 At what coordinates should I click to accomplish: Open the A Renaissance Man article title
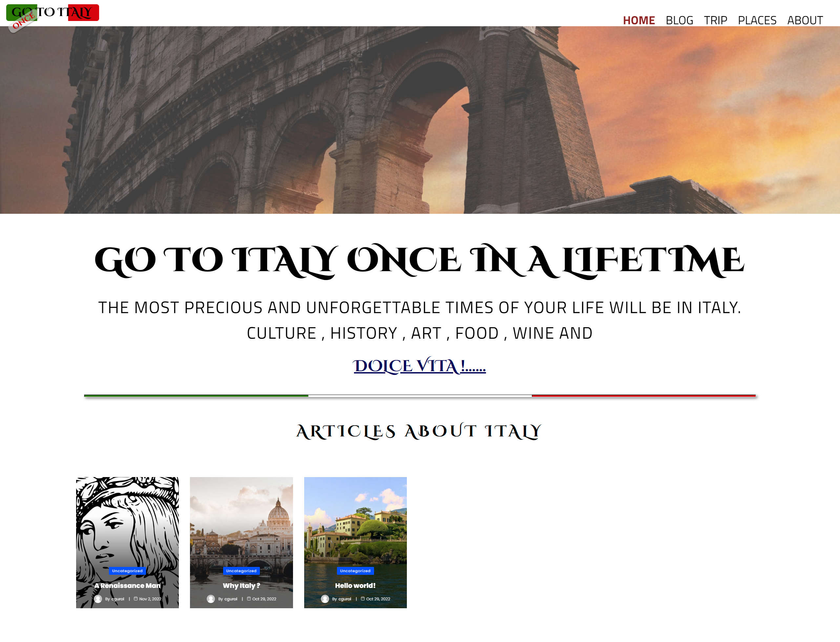127,586
